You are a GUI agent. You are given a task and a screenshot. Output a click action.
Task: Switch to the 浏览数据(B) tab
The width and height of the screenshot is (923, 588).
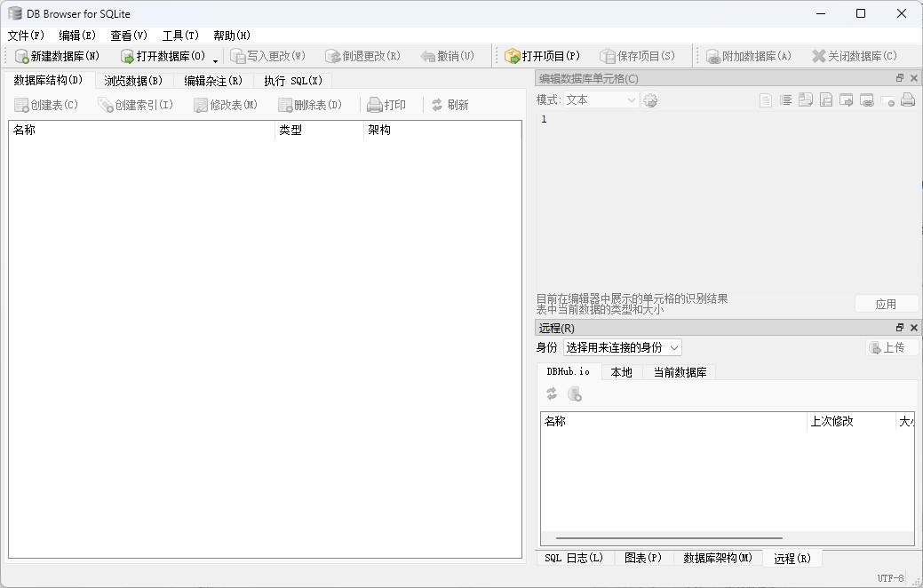133,81
